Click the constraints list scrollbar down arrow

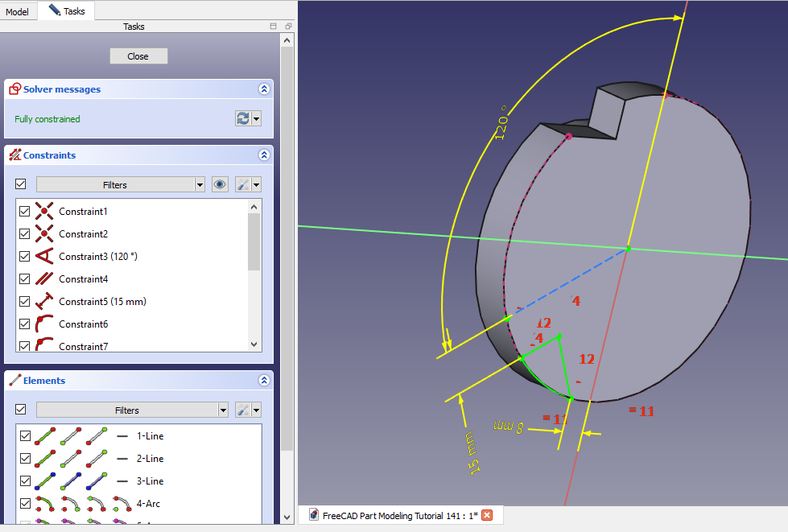pos(254,344)
